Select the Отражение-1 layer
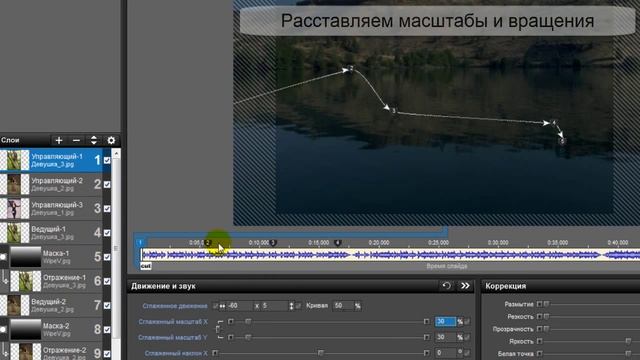This screenshot has width=640, height=360. (x=51, y=281)
